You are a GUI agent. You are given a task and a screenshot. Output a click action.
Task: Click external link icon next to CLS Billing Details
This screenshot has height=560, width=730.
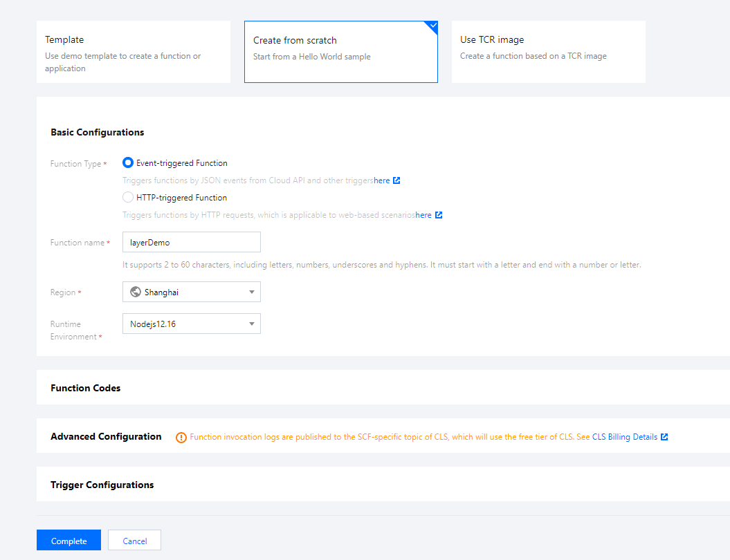(x=664, y=437)
